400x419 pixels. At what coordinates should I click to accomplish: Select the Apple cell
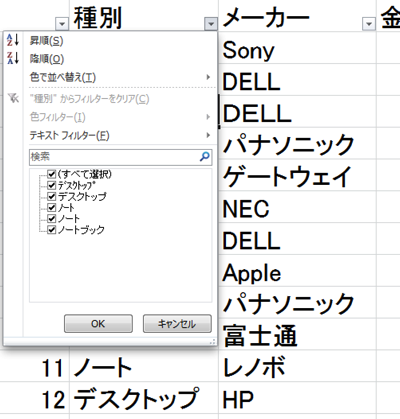pyautogui.click(x=297, y=270)
